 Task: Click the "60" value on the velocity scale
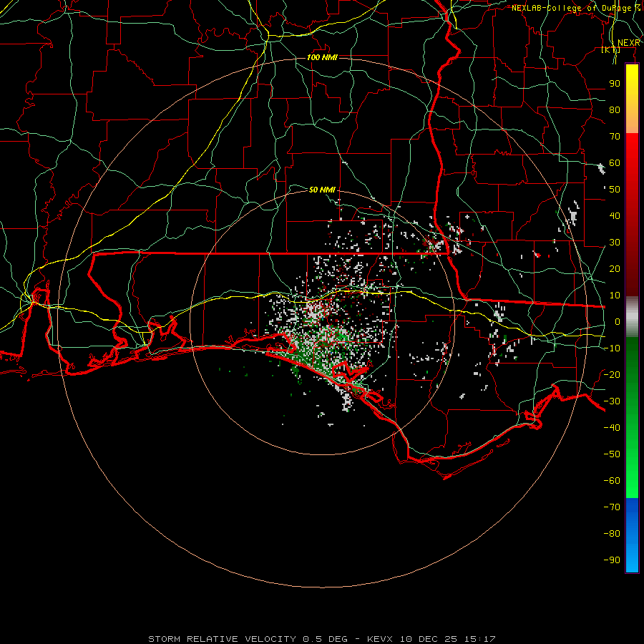click(x=615, y=163)
